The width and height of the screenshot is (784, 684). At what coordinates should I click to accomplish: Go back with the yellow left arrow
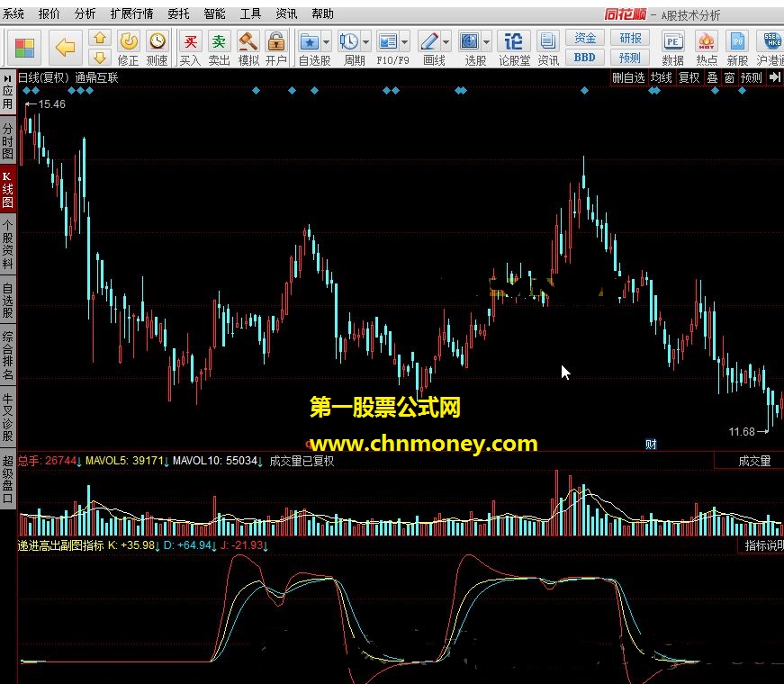(x=65, y=48)
